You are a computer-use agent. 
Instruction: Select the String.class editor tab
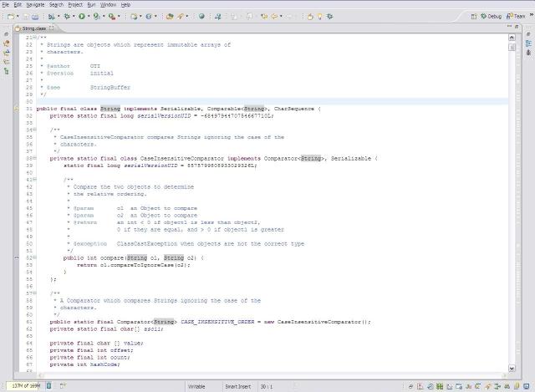pos(34,29)
